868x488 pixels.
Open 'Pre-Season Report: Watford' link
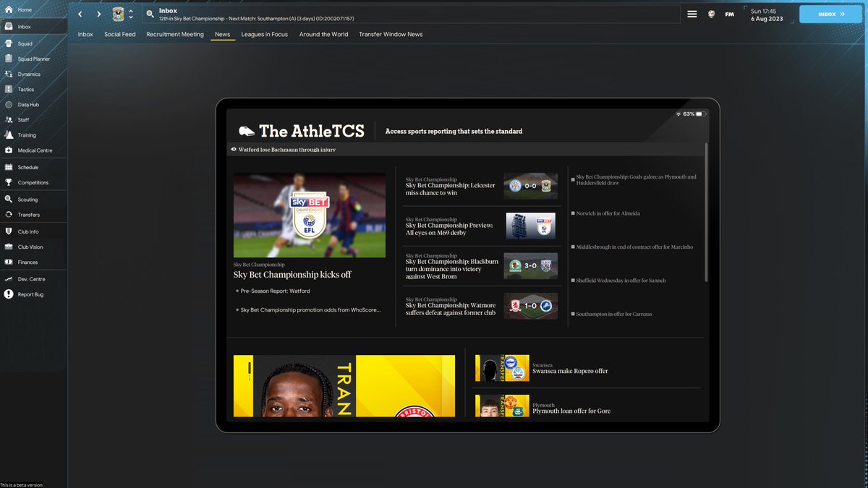click(276, 291)
